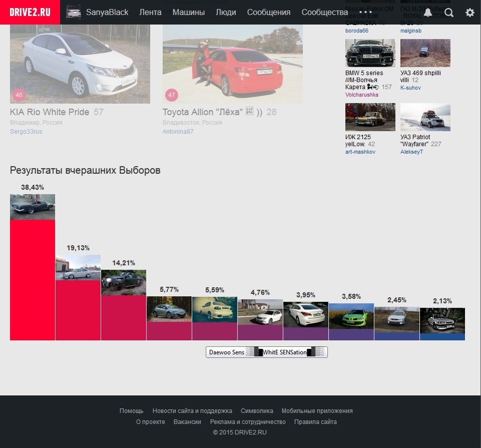The height and width of the screenshot is (448, 481).
Task: Open the notifications bell
Action: pyautogui.click(x=428, y=13)
